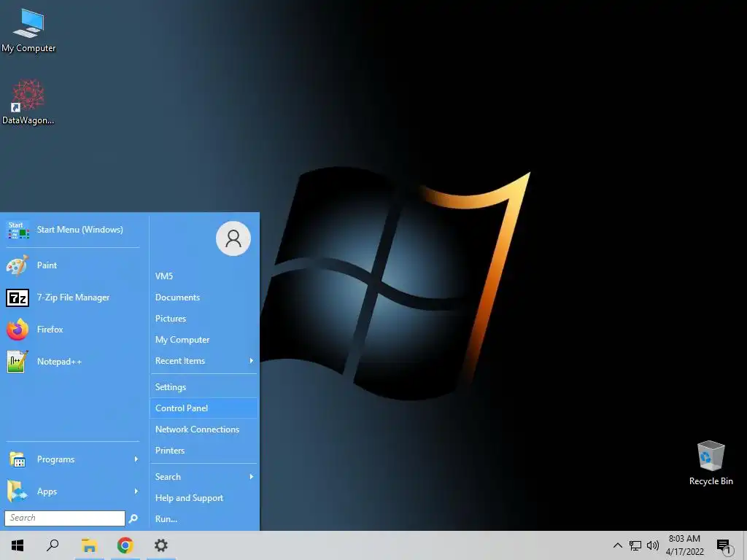Screen dimensions: 747x560
Task: Click the start menu search magnifier icon
Action: coord(133,518)
